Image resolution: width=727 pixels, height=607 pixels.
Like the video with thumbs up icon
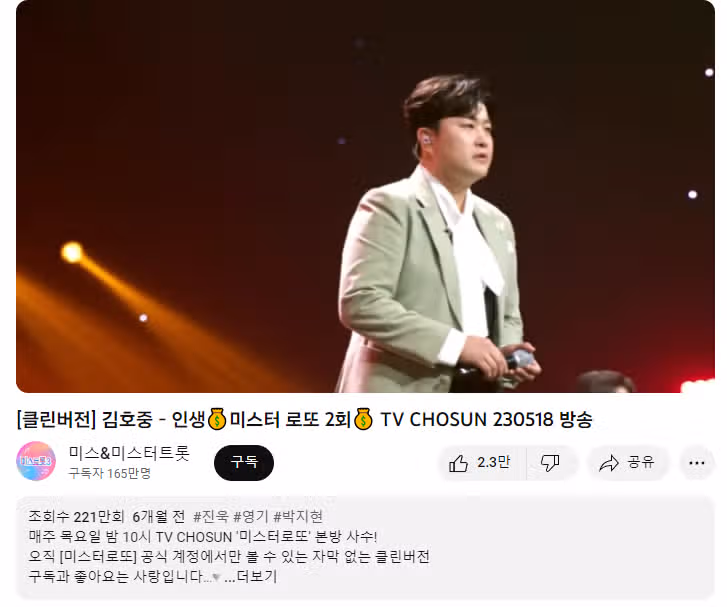tap(458, 463)
